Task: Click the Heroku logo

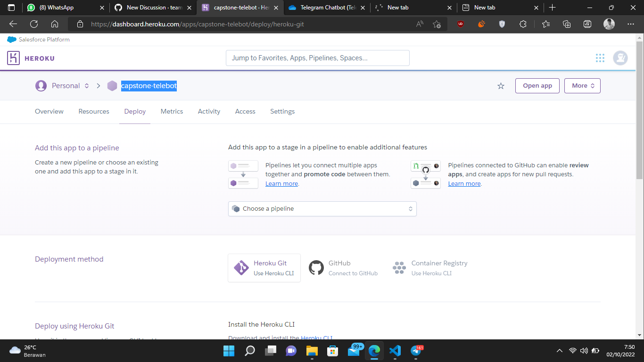Action: pyautogui.click(x=14, y=58)
